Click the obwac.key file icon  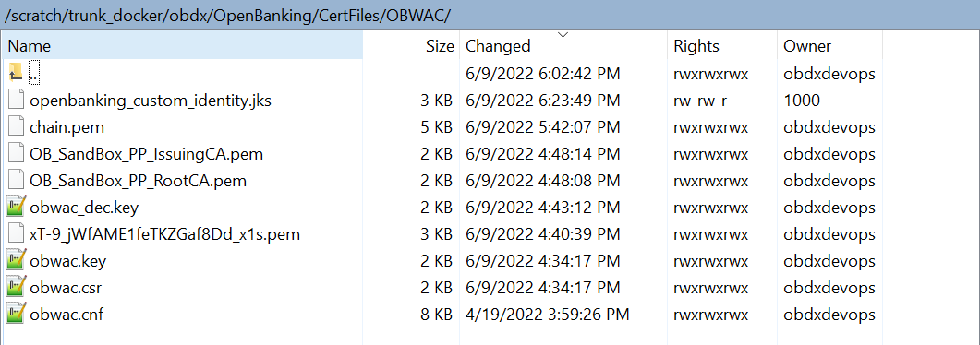(17, 261)
